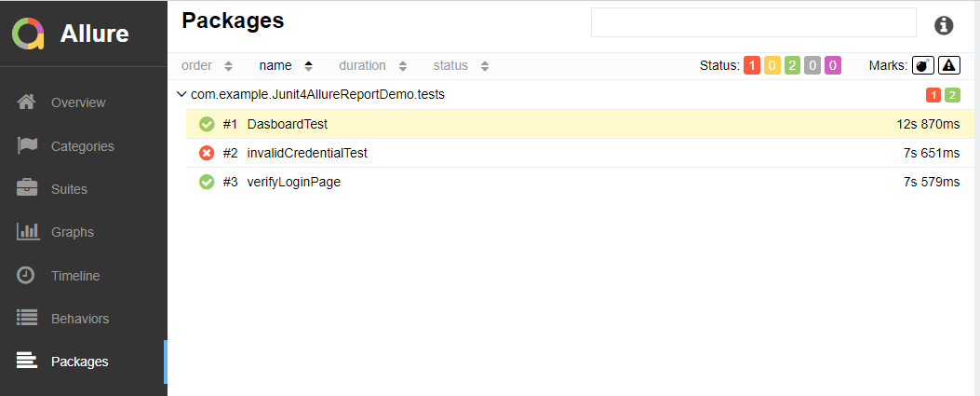Click the Overview home icon

tap(27, 102)
